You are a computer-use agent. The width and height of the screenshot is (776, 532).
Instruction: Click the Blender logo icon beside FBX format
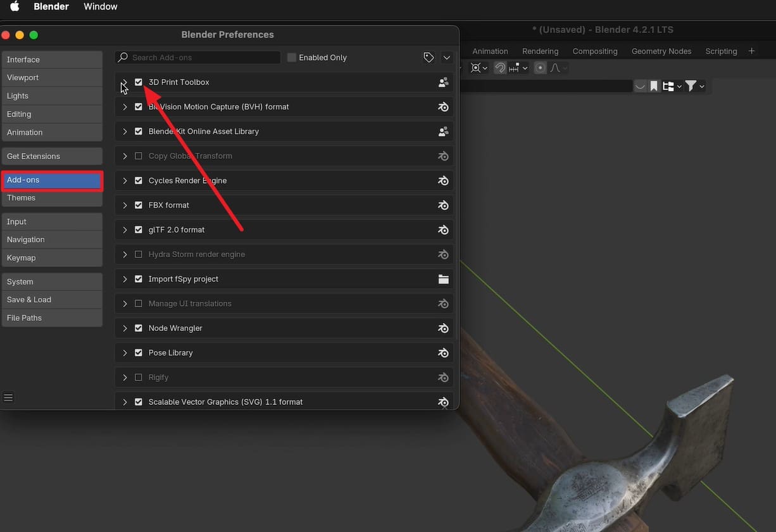[443, 205]
